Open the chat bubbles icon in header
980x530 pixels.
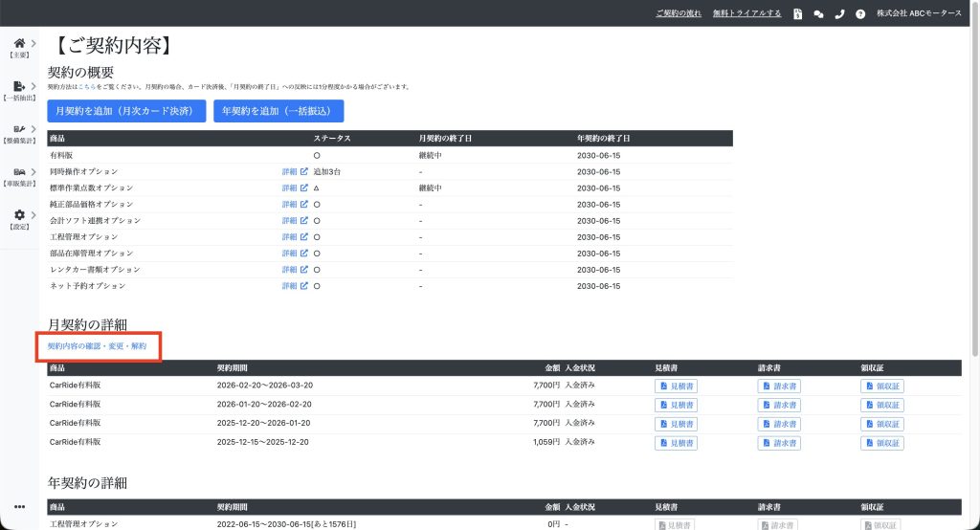coord(818,13)
